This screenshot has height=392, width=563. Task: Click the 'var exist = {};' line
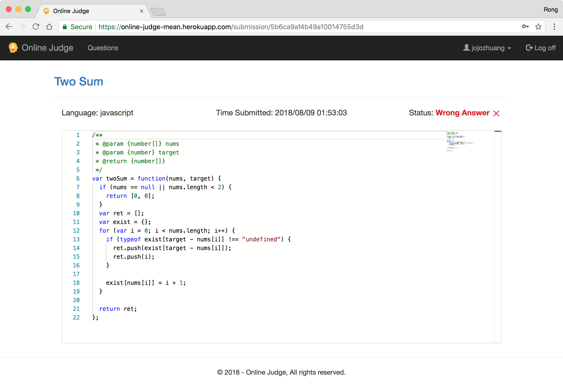coord(125,222)
